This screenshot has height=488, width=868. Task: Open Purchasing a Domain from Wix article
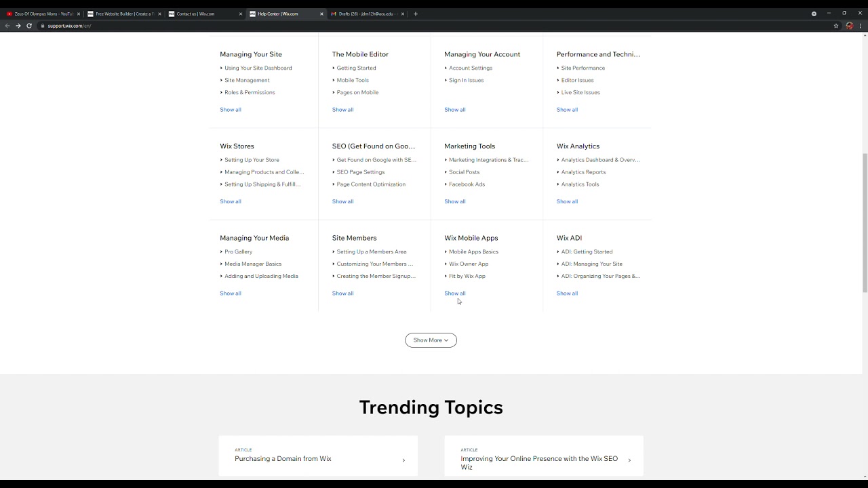click(318, 456)
